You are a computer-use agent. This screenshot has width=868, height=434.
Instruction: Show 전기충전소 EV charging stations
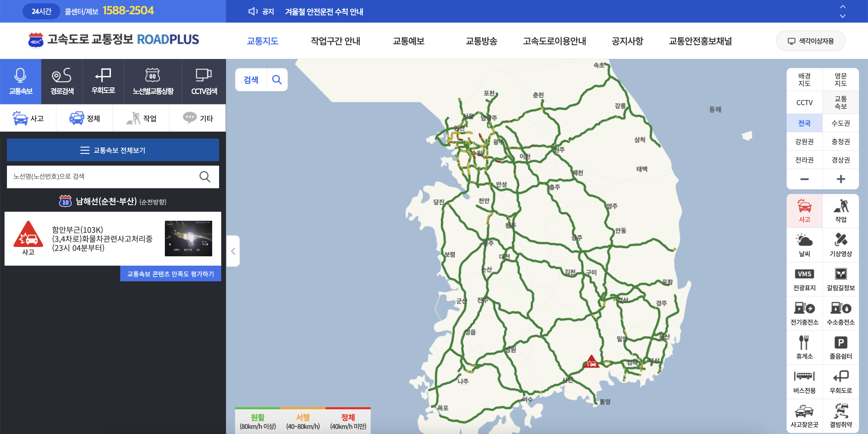pyautogui.click(x=804, y=313)
